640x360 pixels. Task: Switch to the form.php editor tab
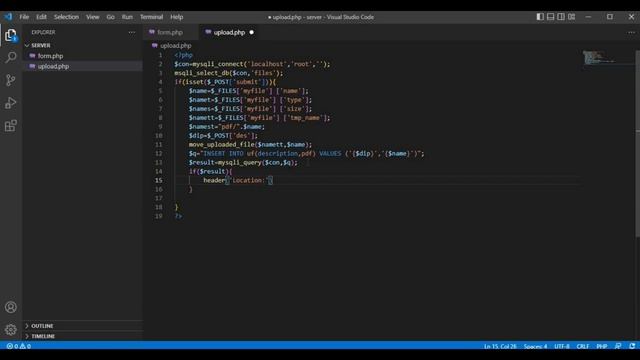tap(171, 32)
